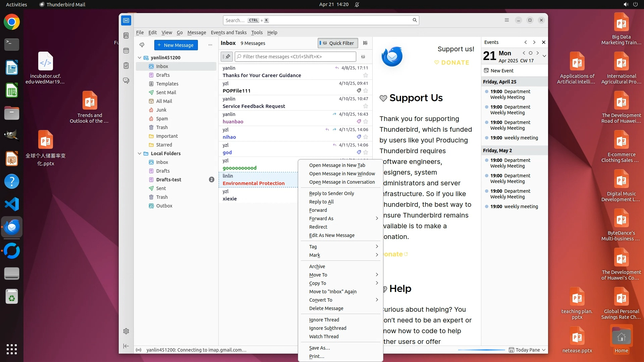Open the Events and Tasks menu
Image resolution: width=644 pixels, height=362 pixels.
click(x=228, y=33)
